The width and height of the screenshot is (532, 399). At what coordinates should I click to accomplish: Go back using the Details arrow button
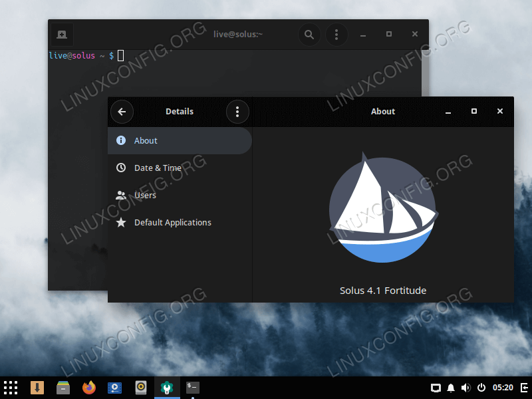[x=122, y=112]
